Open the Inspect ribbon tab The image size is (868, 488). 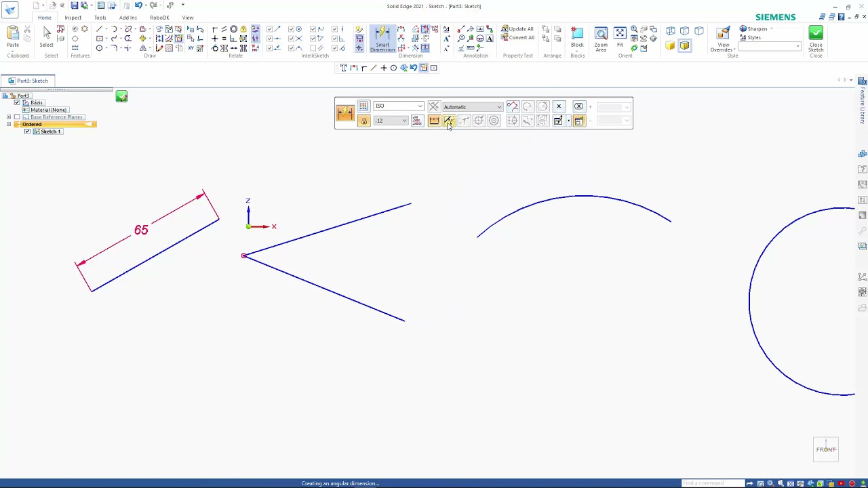point(73,18)
